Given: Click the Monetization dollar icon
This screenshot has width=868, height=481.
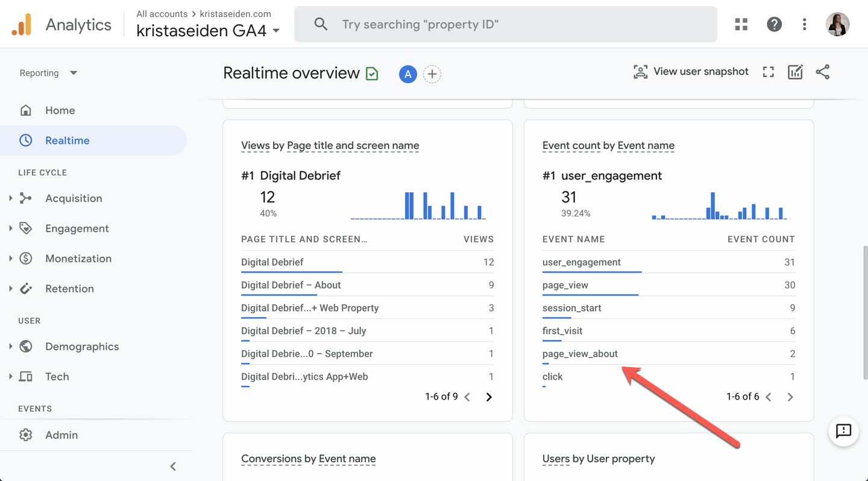Looking at the screenshot, I should 25,259.
